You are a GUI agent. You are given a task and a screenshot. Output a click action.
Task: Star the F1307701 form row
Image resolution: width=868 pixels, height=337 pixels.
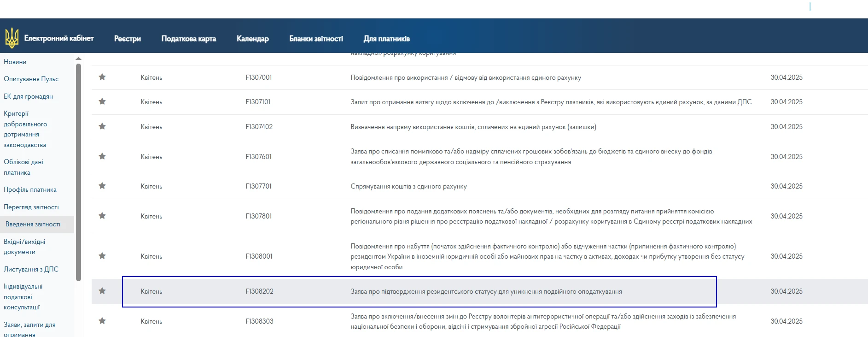[102, 186]
